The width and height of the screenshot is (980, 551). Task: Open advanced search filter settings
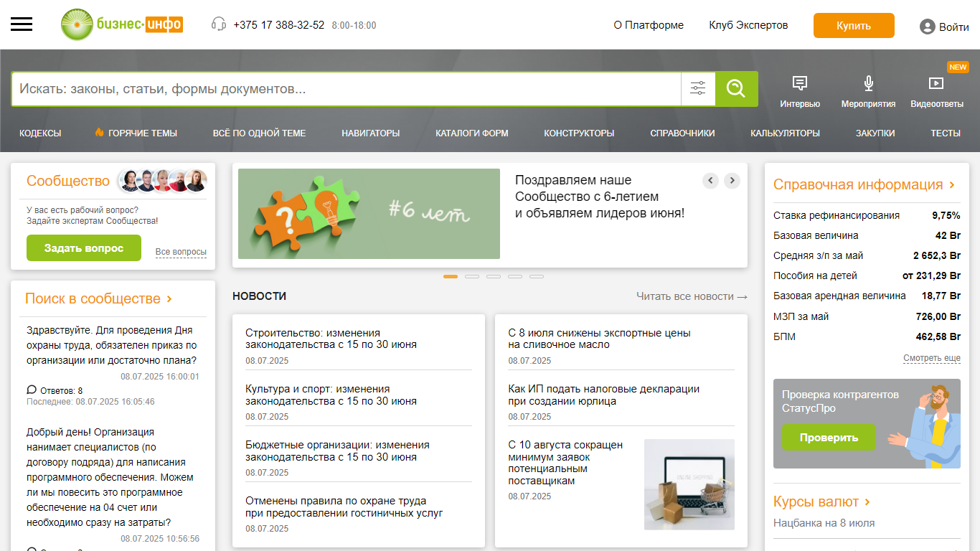click(x=698, y=89)
